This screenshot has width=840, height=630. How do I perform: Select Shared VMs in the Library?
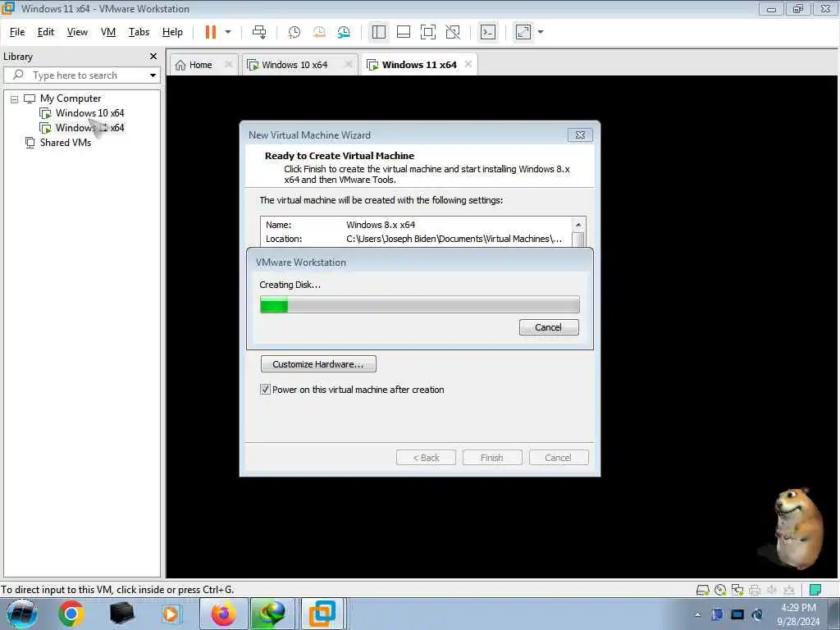(x=66, y=143)
